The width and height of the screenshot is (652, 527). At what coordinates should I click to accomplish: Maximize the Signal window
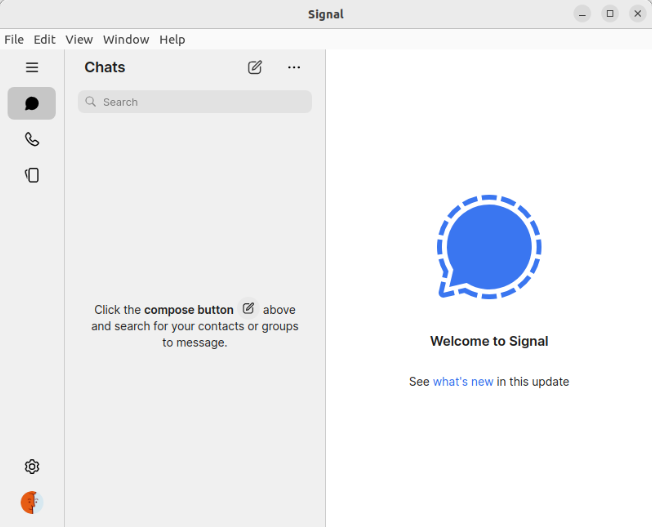pyautogui.click(x=610, y=14)
